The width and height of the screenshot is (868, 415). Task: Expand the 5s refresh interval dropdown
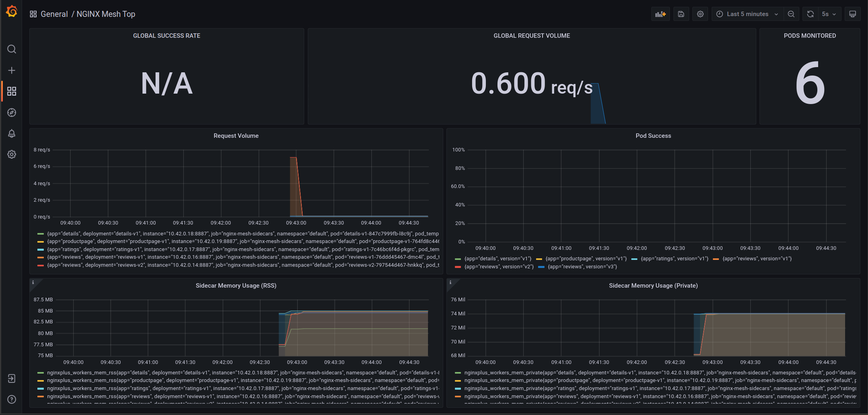pyautogui.click(x=829, y=14)
